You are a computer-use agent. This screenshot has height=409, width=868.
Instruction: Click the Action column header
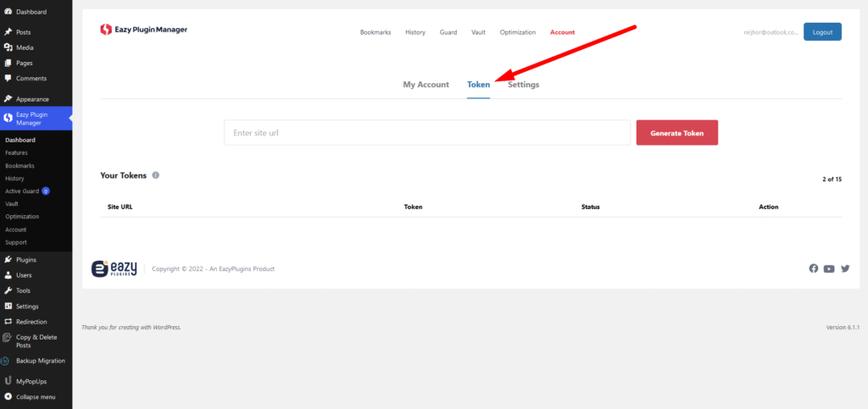[x=768, y=207]
